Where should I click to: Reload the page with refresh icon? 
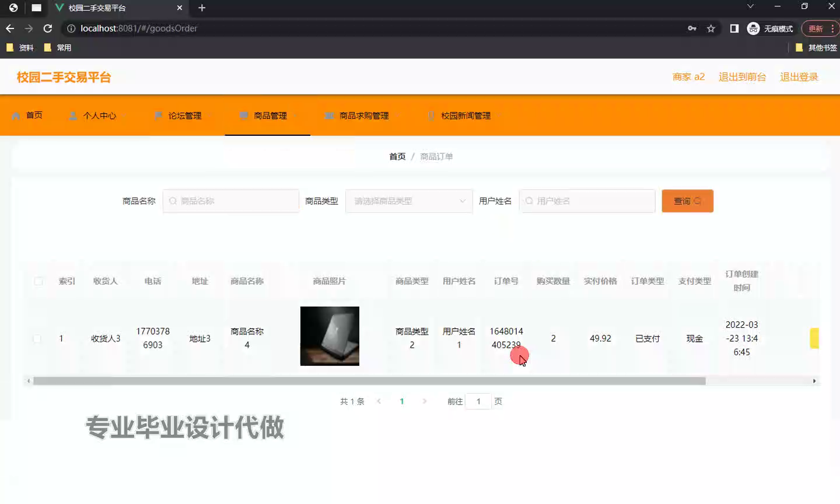48,28
